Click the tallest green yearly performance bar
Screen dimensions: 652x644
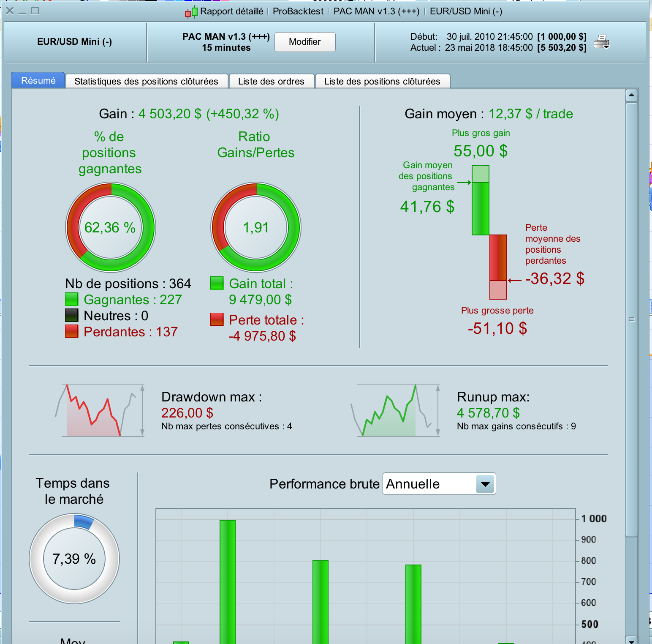click(228, 582)
